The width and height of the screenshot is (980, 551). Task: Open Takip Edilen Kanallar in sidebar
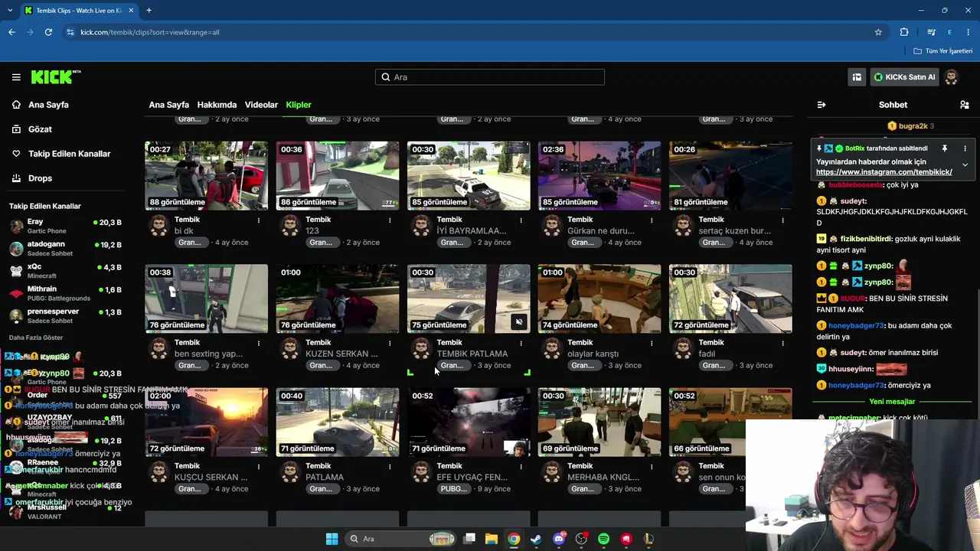point(69,154)
